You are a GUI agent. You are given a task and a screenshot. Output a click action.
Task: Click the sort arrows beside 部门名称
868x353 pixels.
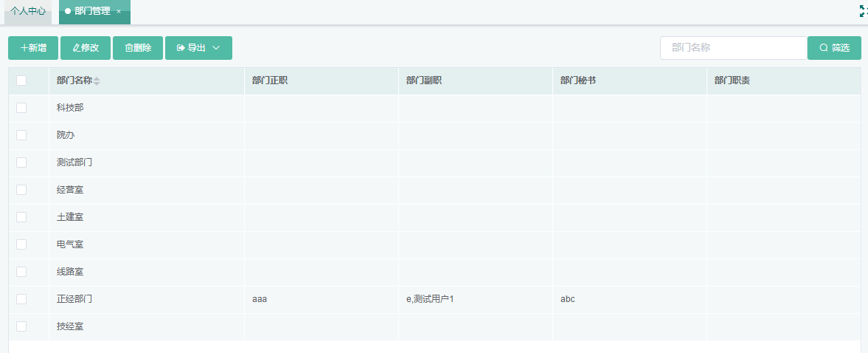97,80
